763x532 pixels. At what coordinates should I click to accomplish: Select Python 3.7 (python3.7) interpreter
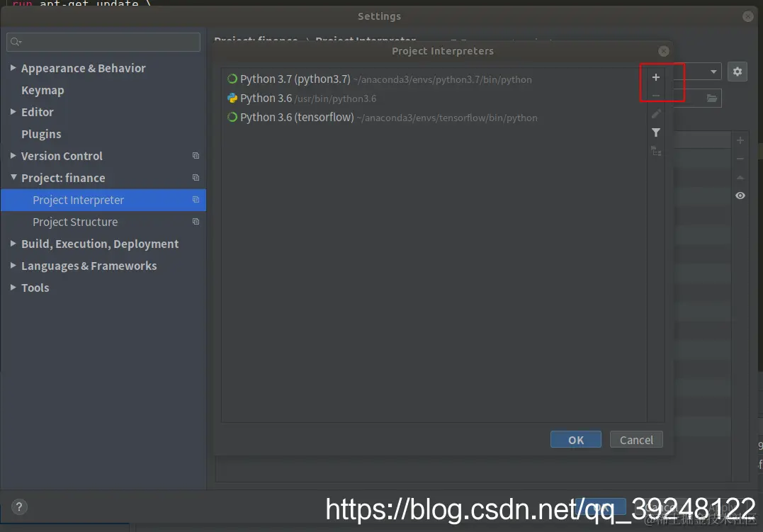[x=434, y=79]
